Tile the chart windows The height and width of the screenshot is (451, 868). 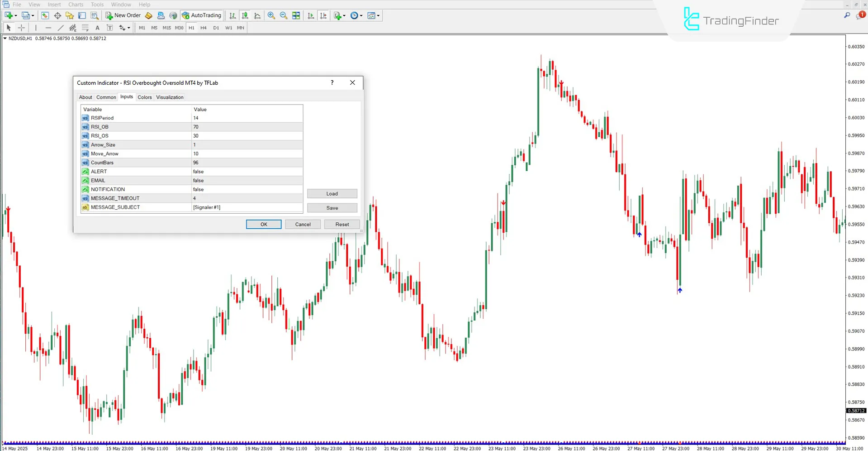click(x=295, y=15)
